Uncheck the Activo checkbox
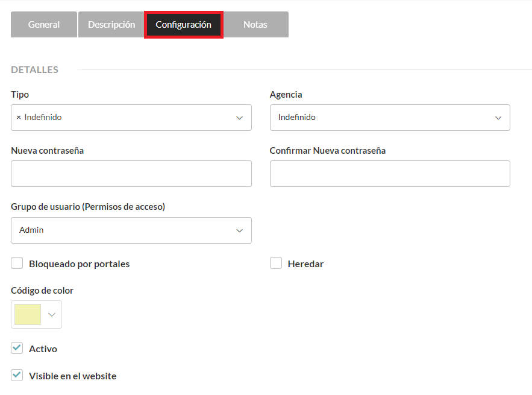This screenshot has width=532, height=395. pyautogui.click(x=17, y=348)
